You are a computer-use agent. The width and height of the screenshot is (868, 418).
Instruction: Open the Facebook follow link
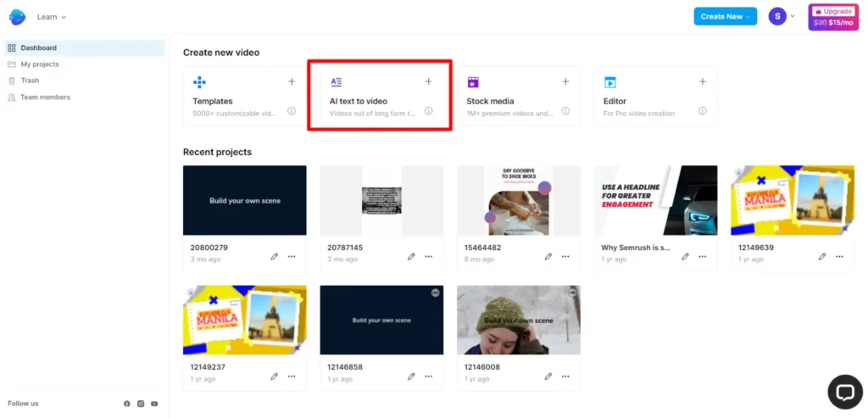click(127, 404)
